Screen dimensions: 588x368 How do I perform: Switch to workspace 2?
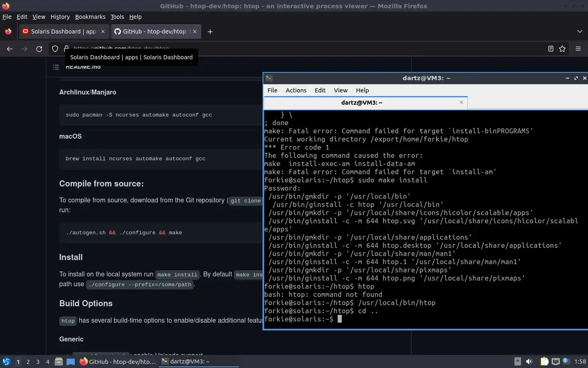(x=28, y=361)
